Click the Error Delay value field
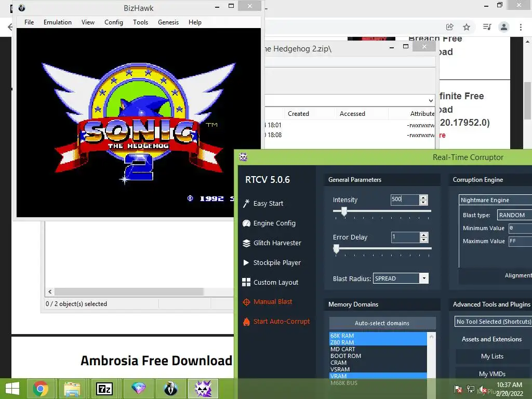The height and width of the screenshot is (399, 532). pos(405,237)
